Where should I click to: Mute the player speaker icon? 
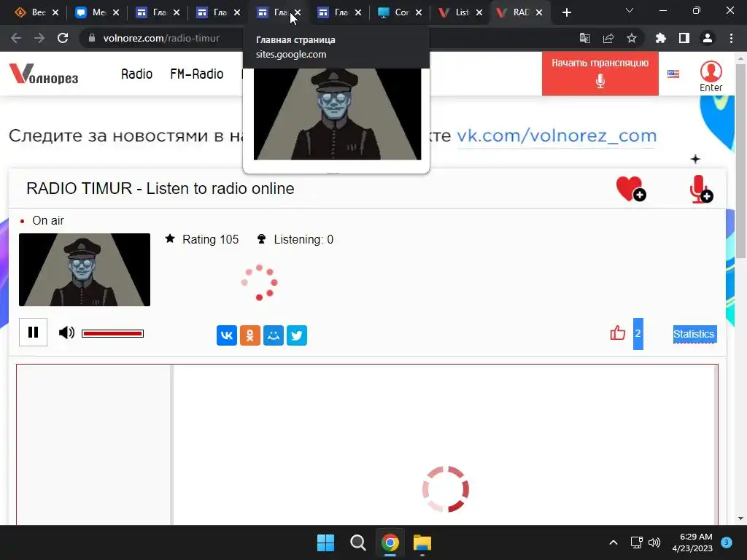(x=66, y=332)
